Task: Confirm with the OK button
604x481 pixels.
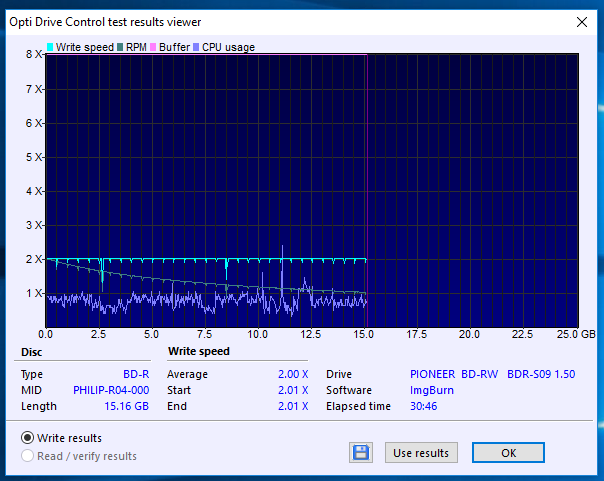Action: pyautogui.click(x=508, y=453)
